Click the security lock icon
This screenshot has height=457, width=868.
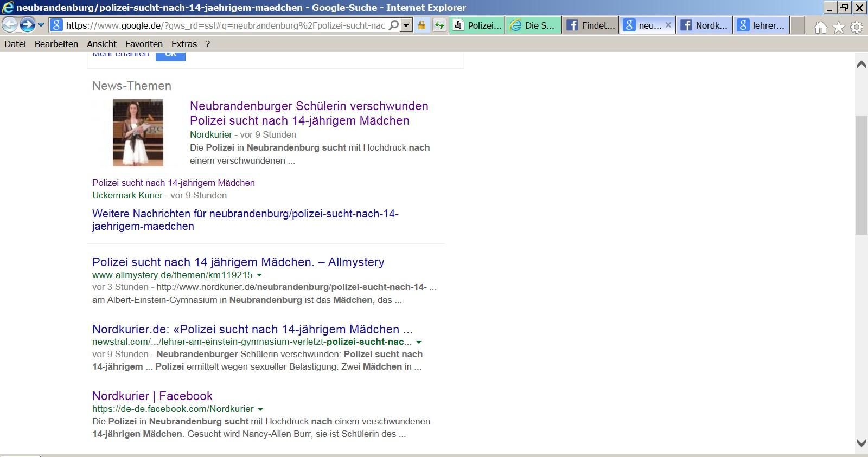422,25
